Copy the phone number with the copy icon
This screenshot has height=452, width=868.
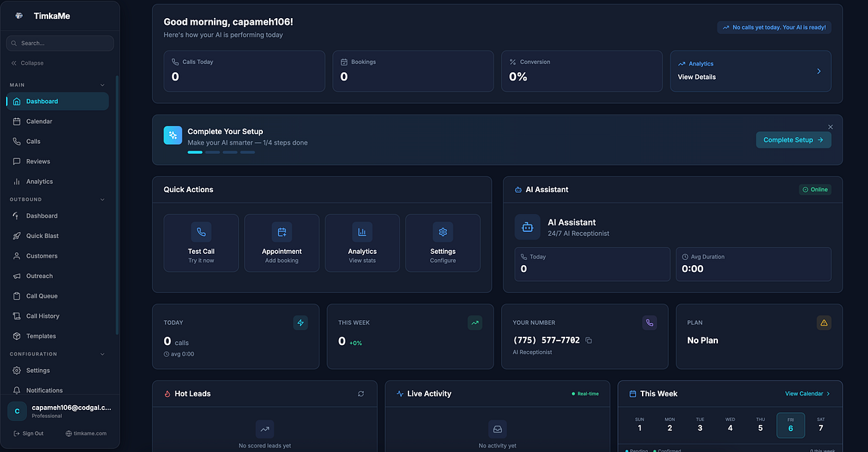click(x=588, y=341)
